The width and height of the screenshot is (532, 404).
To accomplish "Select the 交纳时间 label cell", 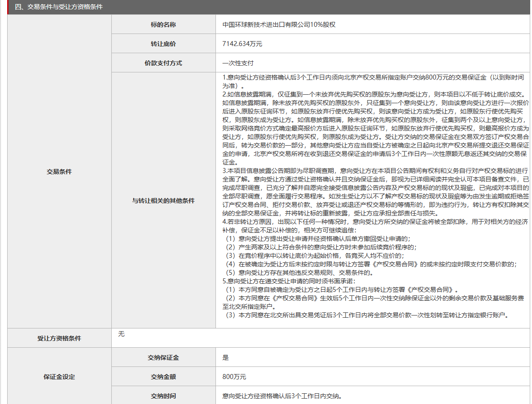I will [x=164, y=396].
